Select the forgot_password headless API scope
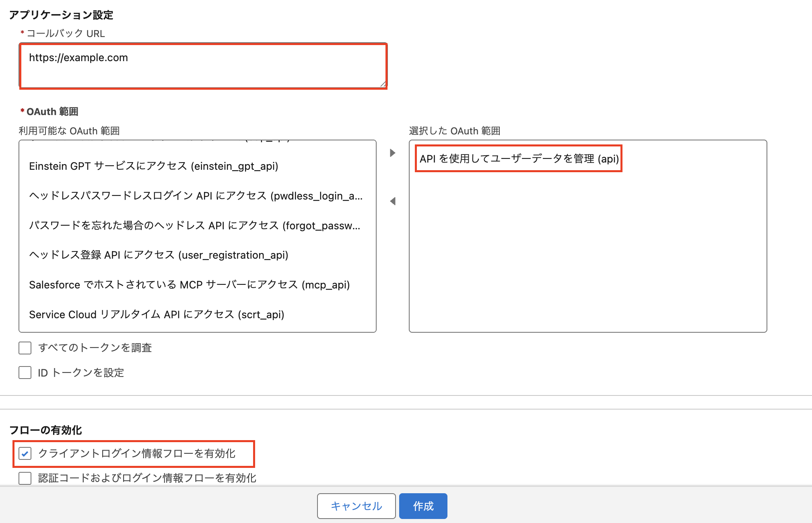The image size is (812, 523). [194, 226]
